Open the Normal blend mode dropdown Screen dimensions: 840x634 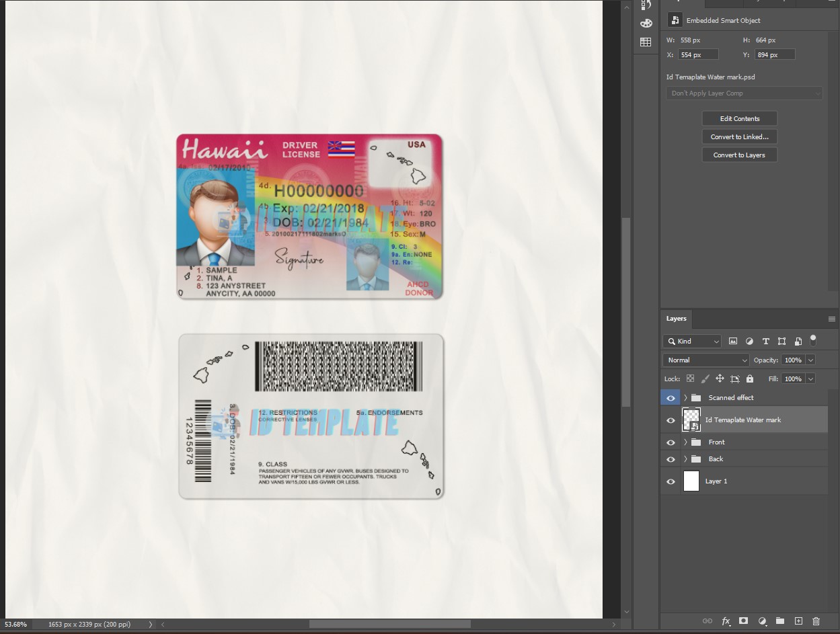[705, 360]
